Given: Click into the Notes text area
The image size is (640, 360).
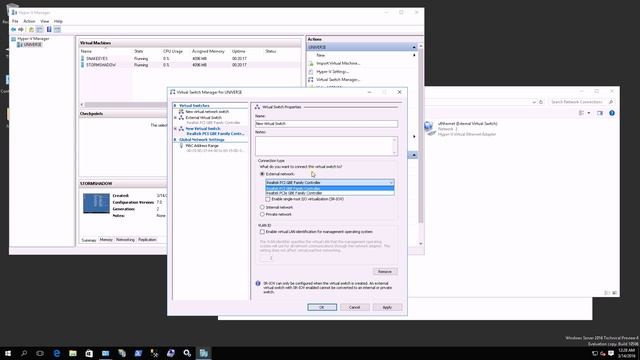Looking at the screenshot, I should (x=326, y=146).
